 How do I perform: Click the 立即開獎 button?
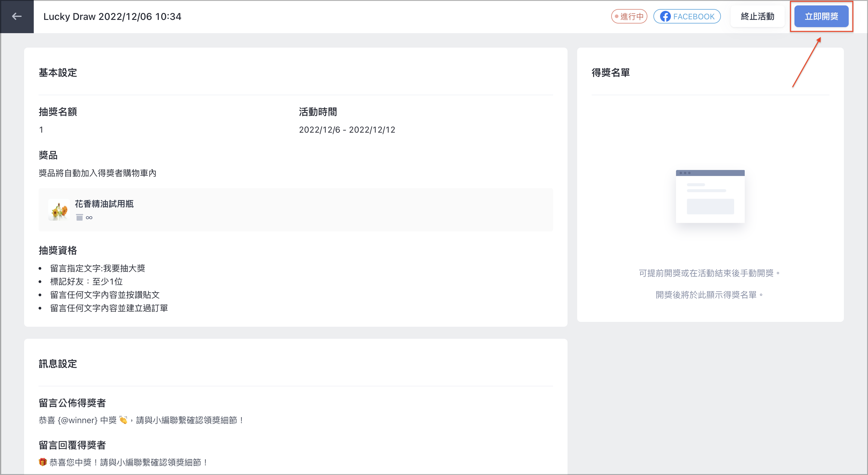(x=821, y=17)
